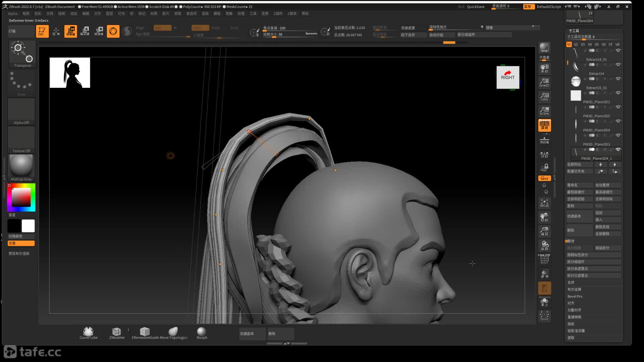
Task: Click the AC50% half-size icon
Action: (x=544, y=111)
